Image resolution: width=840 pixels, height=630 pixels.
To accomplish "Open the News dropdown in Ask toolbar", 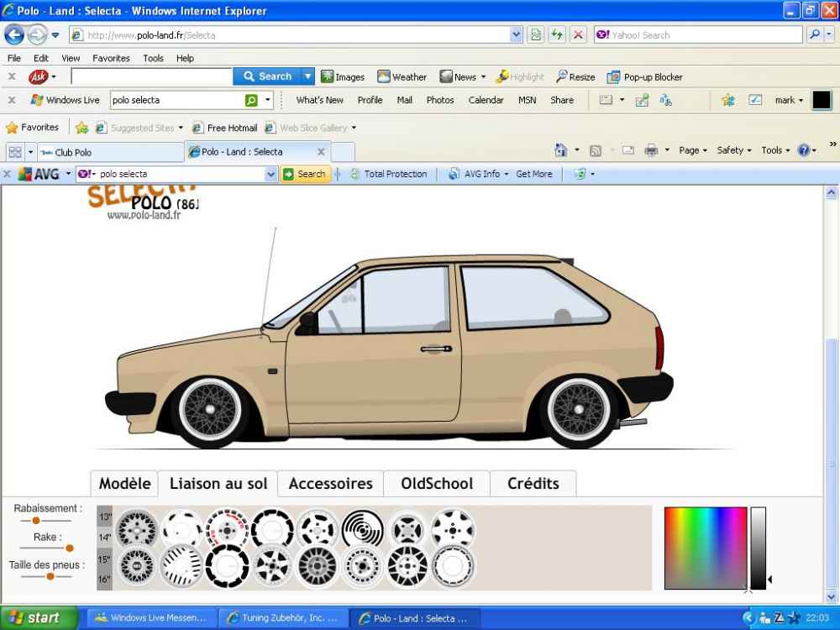I will coord(483,77).
